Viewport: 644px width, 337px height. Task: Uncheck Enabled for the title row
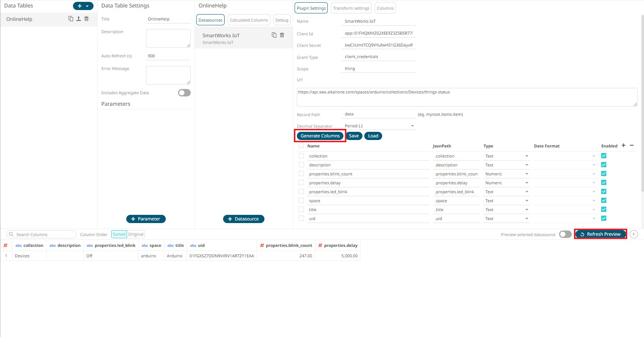[604, 209]
